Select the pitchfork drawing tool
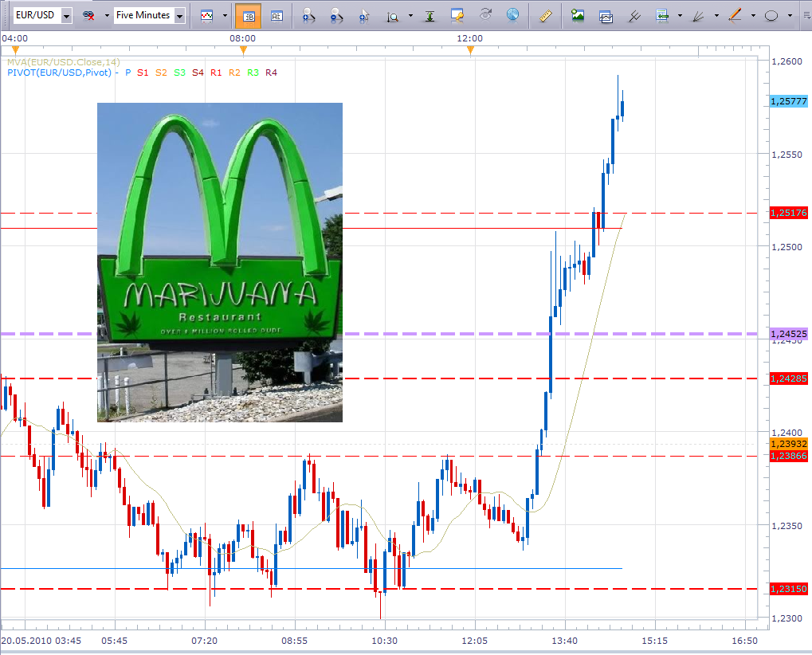 634,16
